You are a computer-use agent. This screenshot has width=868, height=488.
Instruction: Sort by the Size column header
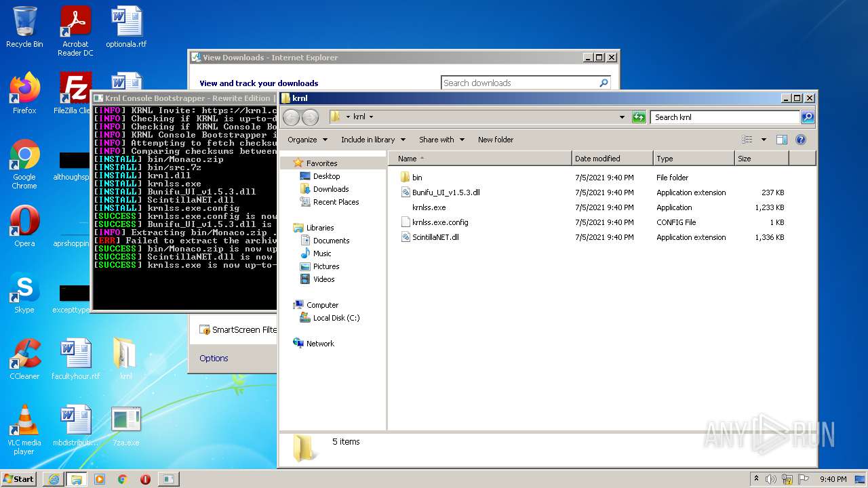(762, 159)
